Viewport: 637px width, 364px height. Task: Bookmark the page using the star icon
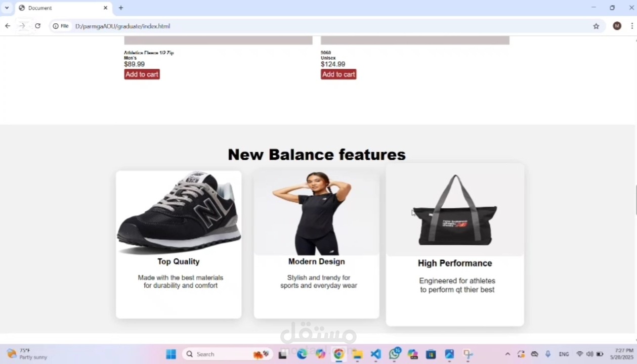pos(596,26)
